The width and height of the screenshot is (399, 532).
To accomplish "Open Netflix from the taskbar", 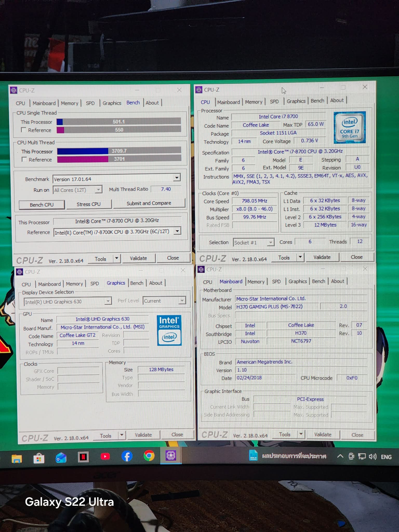I will (x=83, y=457).
